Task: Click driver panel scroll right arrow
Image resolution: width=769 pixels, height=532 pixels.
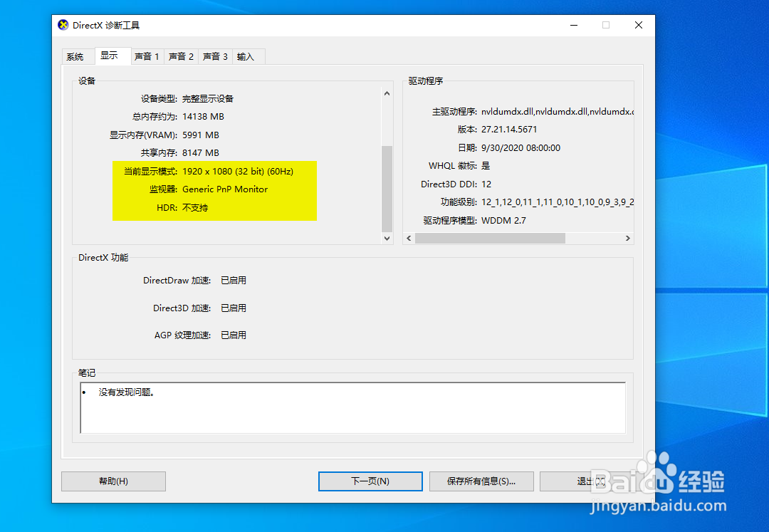Action: click(628, 239)
